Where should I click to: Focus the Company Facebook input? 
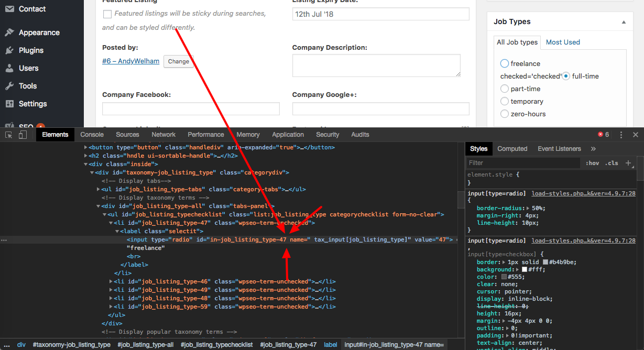(191, 108)
